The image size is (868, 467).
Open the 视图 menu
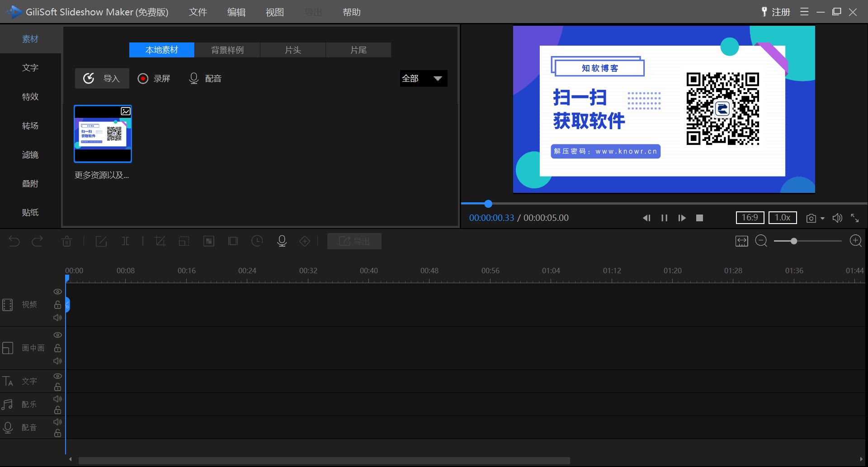pyautogui.click(x=275, y=12)
